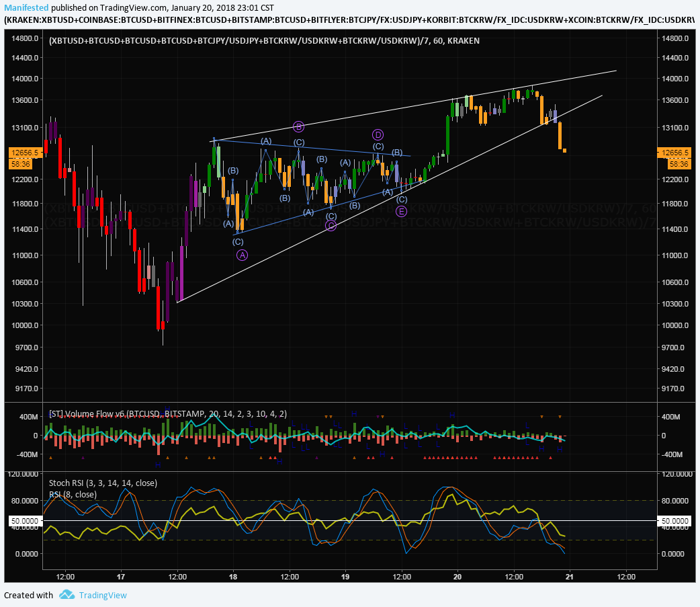Click date label 20 on the time axis
Viewport: 700px width, 607px height.
pyautogui.click(x=457, y=577)
